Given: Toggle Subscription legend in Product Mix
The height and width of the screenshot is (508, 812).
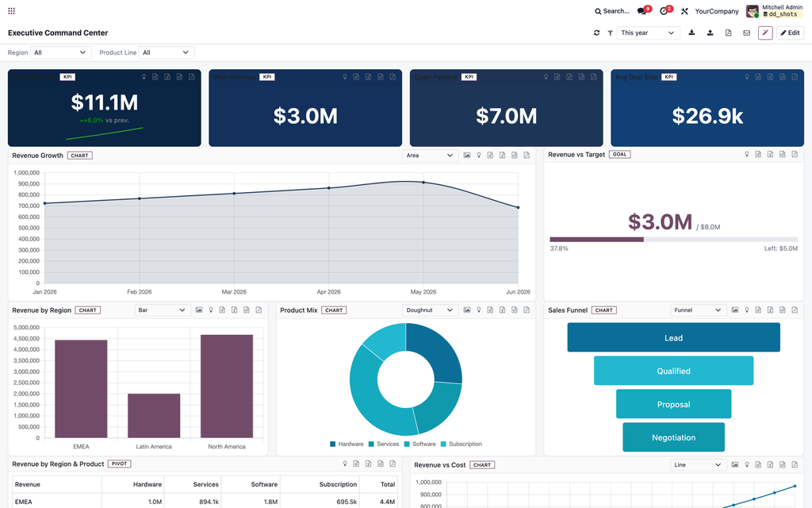Looking at the screenshot, I should click(461, 444).
